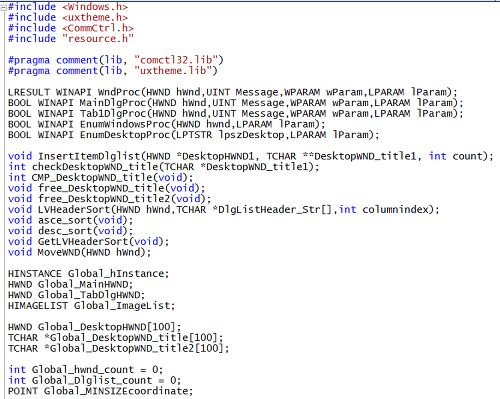Click the 'void asce_sort(void);' line
The height and width of the screenshot is (399, 500).
[x=71, y=220]
